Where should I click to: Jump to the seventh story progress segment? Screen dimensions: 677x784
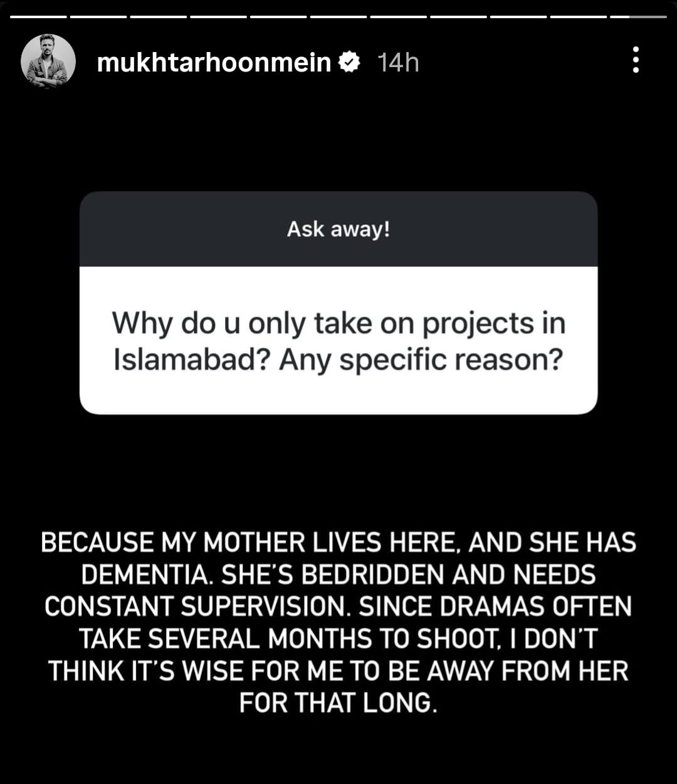[399, 16]
